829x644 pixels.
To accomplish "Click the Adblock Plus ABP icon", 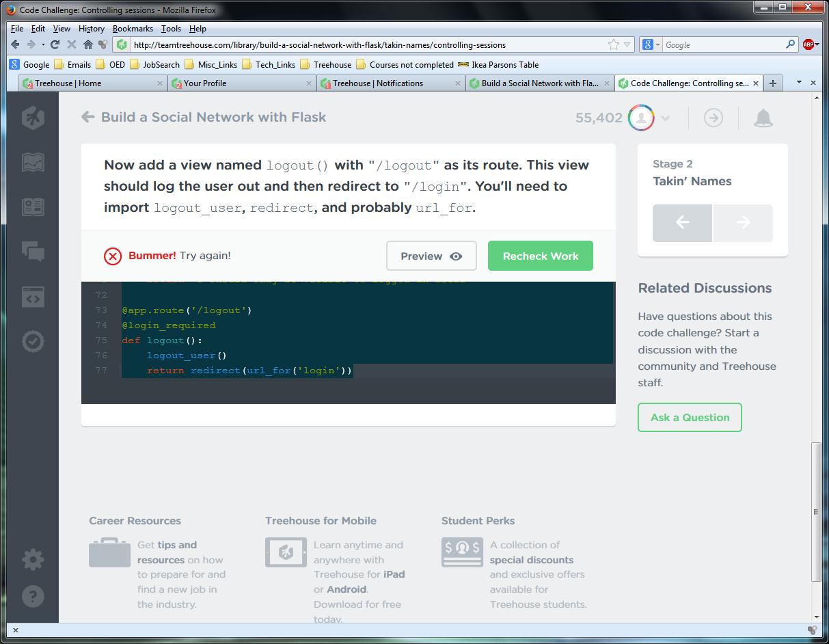I will coord(808,44).
